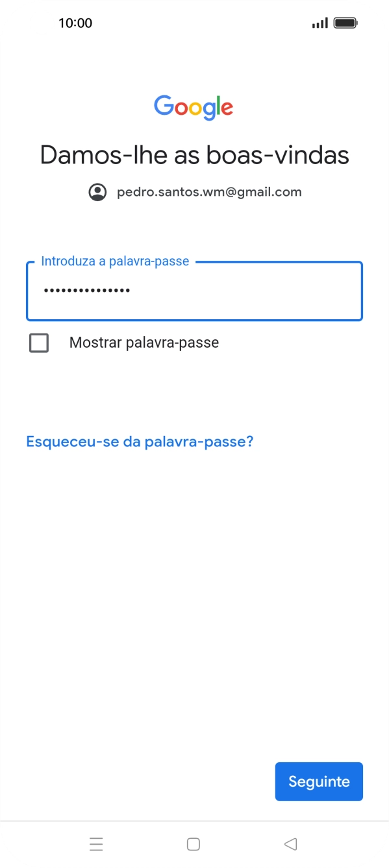Click the blue password field border
389x868 pixels.
194,262
